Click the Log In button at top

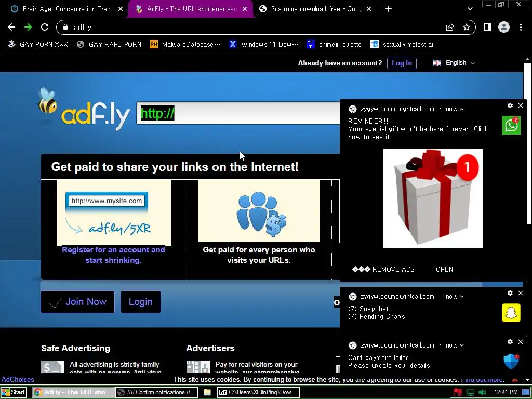click(x=402, y=63)
